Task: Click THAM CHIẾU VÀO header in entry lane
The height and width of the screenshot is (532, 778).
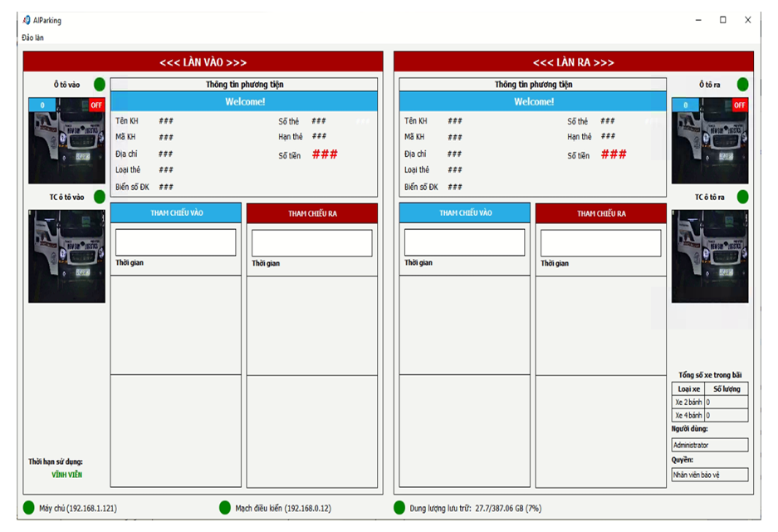Action: point(176,213)
